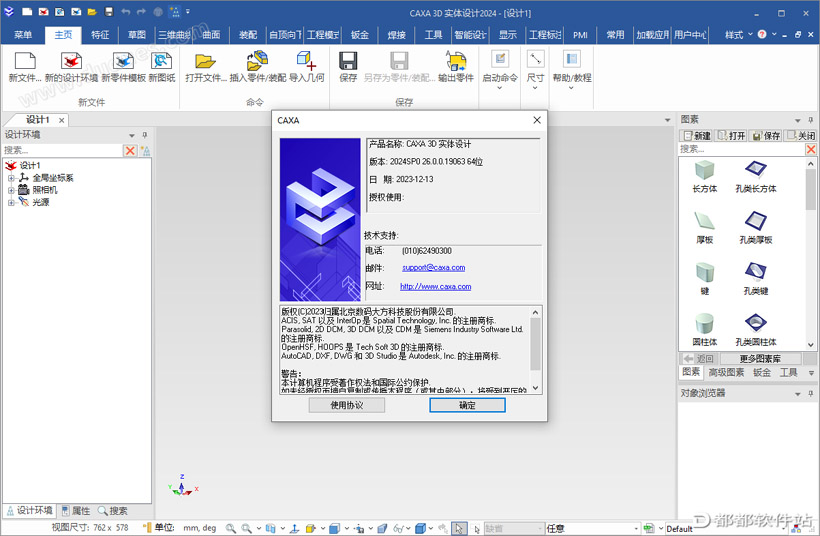Image resolution: width=820 pixels, height=536 pixels.
Task: Pin the 图素 panel
Action: pos(811,120)
